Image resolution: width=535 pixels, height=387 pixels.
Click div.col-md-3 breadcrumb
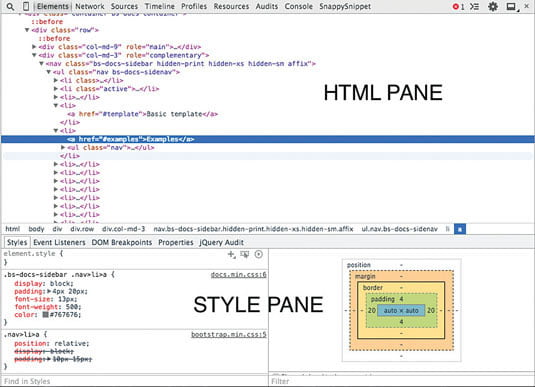click(124, 229)
